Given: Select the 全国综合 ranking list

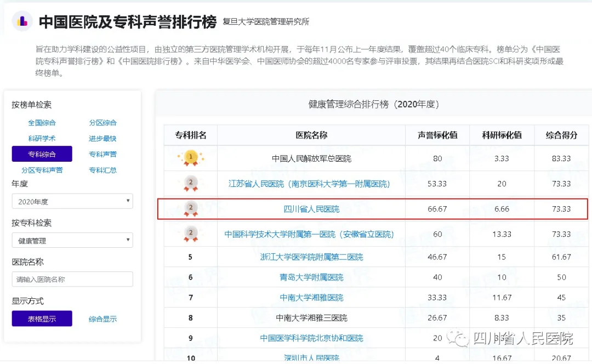Looking at the screenshot, I should coord(42,123).
